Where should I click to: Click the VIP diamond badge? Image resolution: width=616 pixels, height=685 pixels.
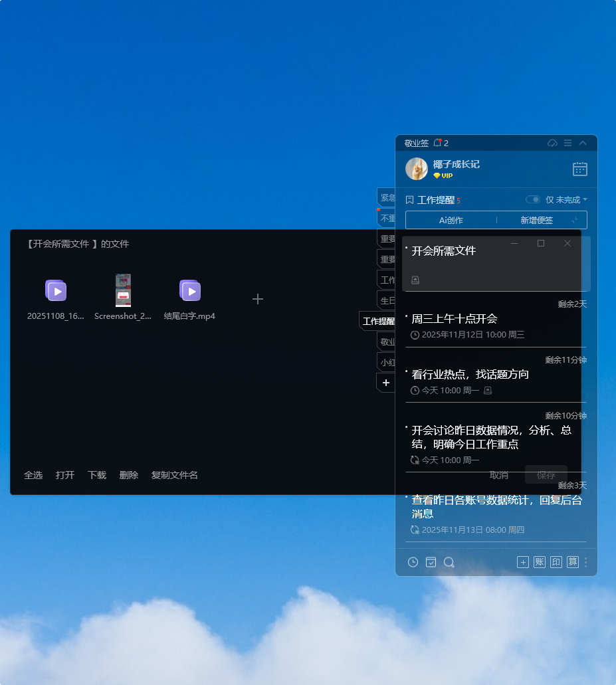point(443,175)
